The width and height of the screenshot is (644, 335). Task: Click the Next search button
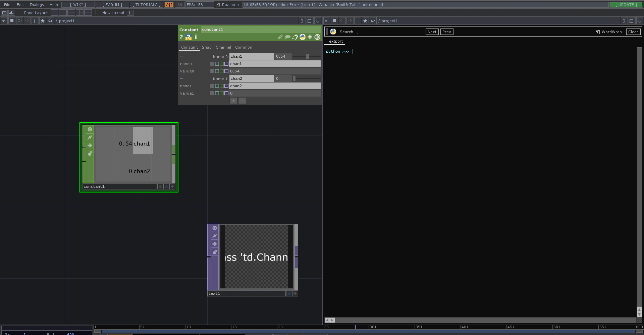(x=432, y=32)
